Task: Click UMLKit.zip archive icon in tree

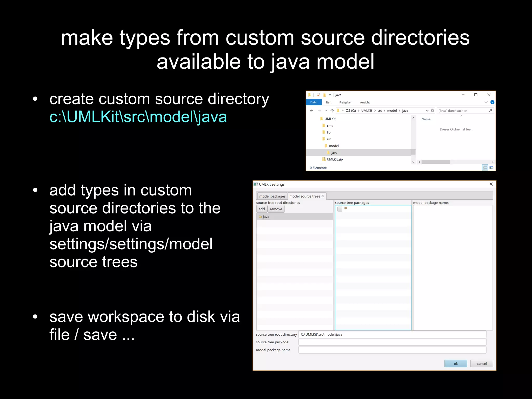Action: (x=324, y=159)
